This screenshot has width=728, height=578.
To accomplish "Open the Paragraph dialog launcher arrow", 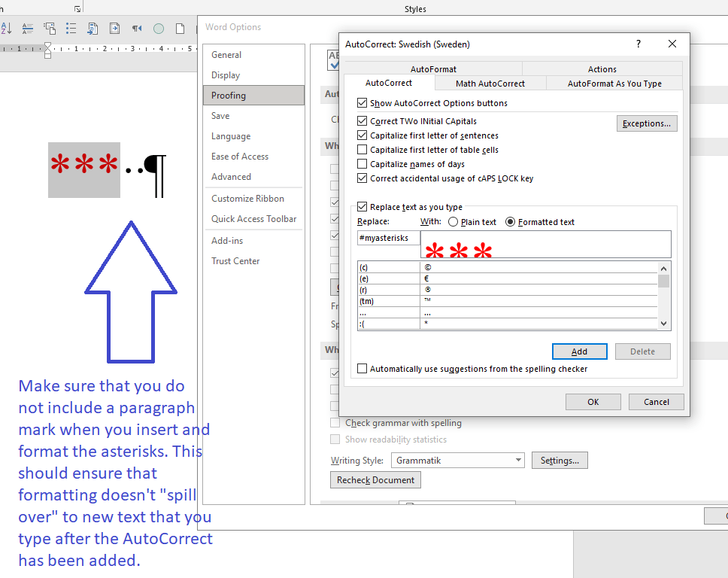I will click(x=77, y=9).
